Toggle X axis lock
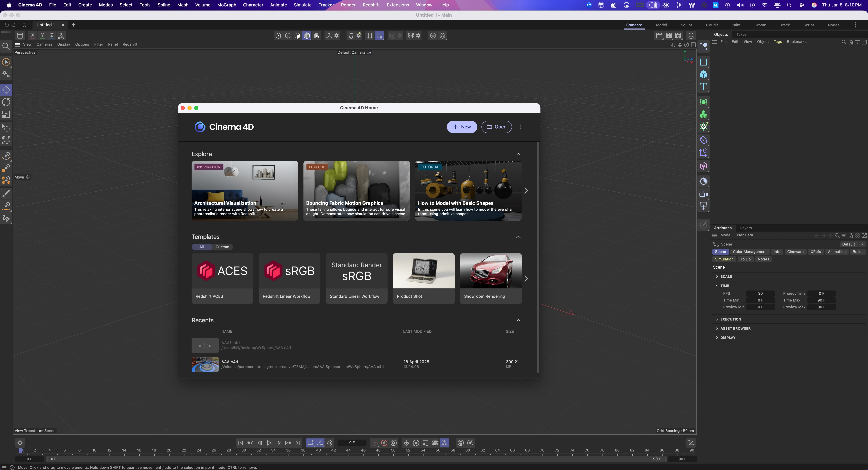 33,35
